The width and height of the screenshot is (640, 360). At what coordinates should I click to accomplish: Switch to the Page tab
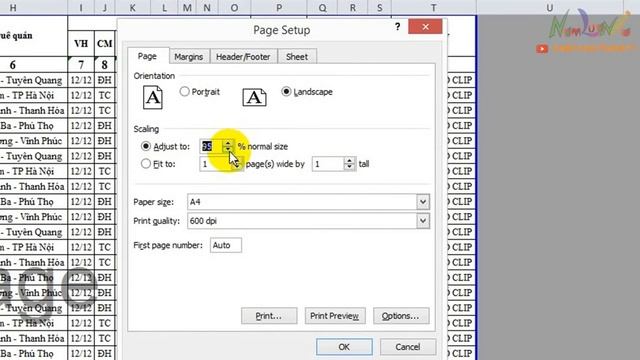point(147,56)
